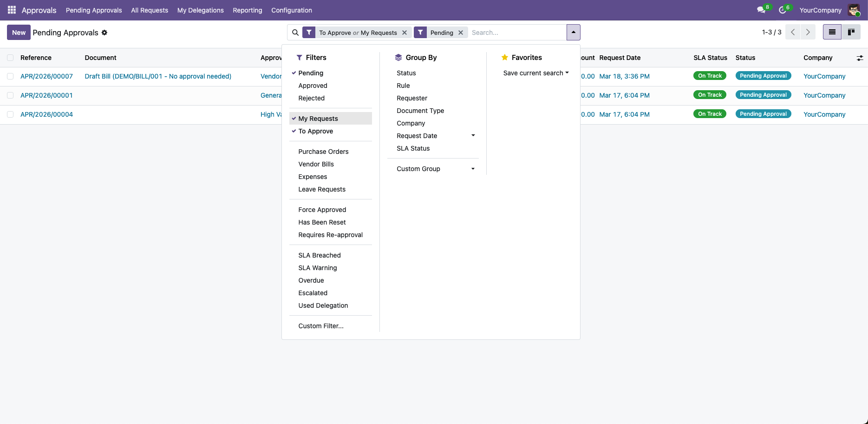Open the apps grid menu
The image size is (868, 424).
click(11, 10)
